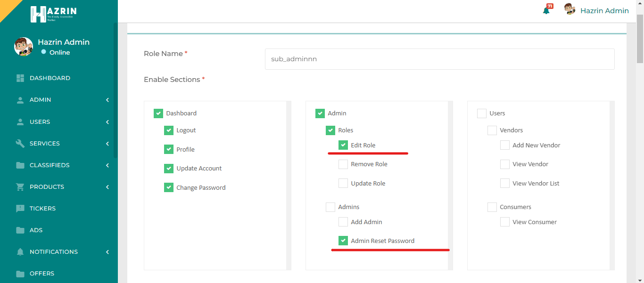This screenshot has height=283, width=644.
Task: Click the Services wrench icon
Action: point(20,144)
